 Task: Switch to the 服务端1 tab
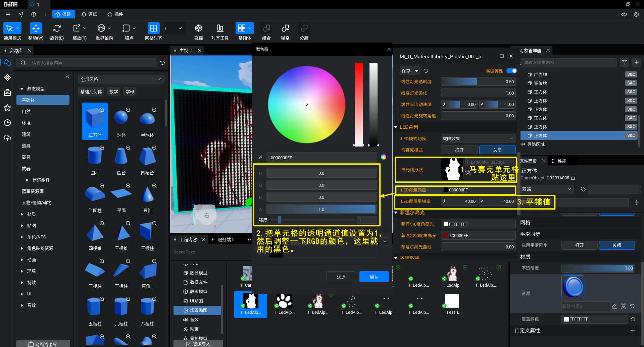225,239
